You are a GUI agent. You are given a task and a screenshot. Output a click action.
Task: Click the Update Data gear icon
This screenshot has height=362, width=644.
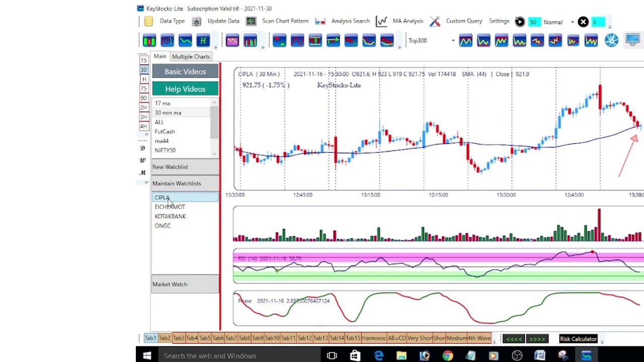(197, 21)
